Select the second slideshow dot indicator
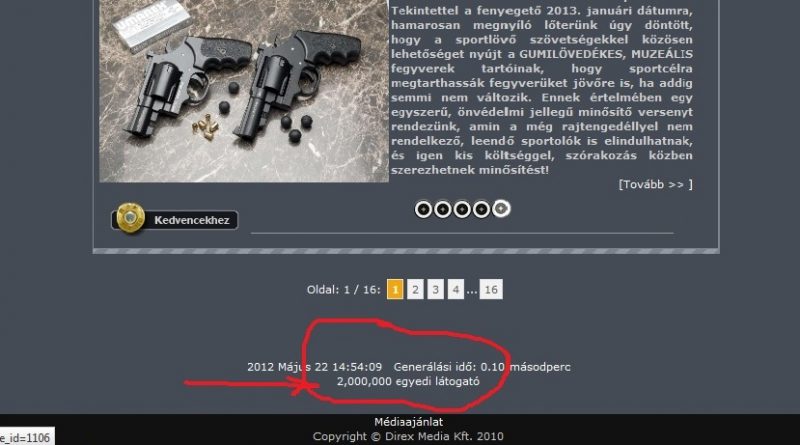 coord(442,209)
